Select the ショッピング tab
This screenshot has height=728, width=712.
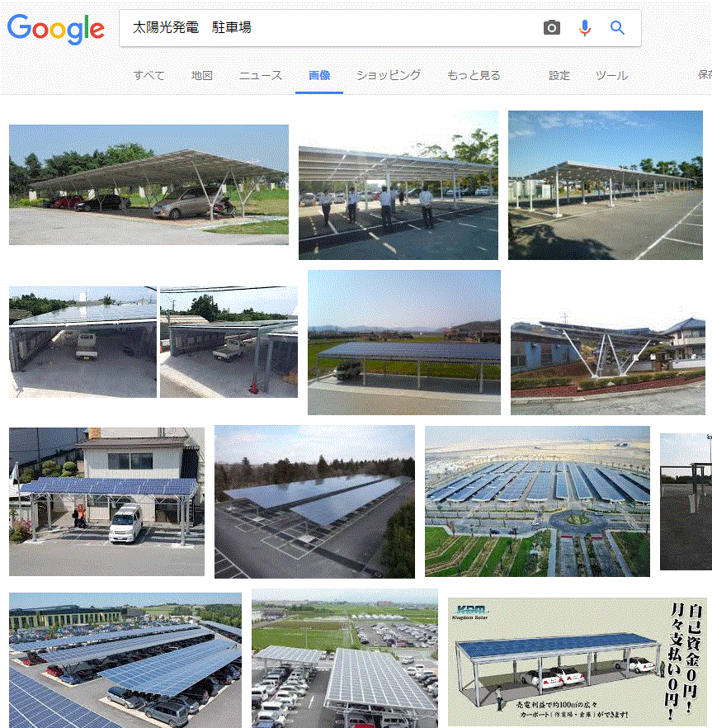click(389, 75)
